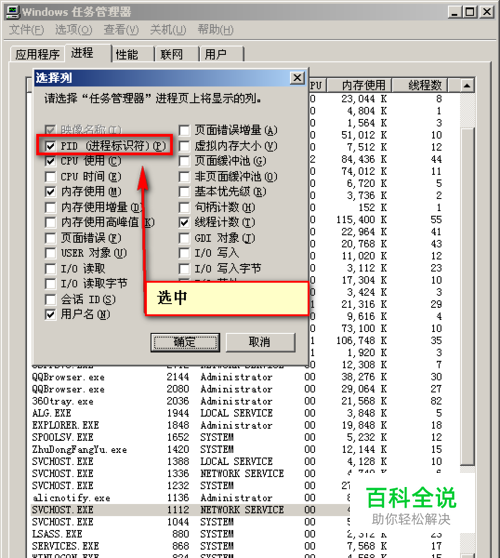The height and width of the screenshot is (558, 500).
Task: Check the 基本优先级 option
Action: point(184,192)
